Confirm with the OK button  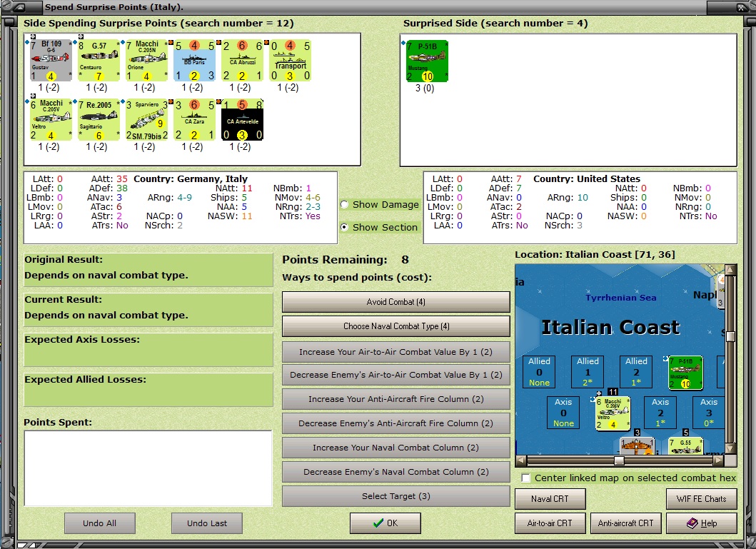pyautogui.click(x=385, y=523)
